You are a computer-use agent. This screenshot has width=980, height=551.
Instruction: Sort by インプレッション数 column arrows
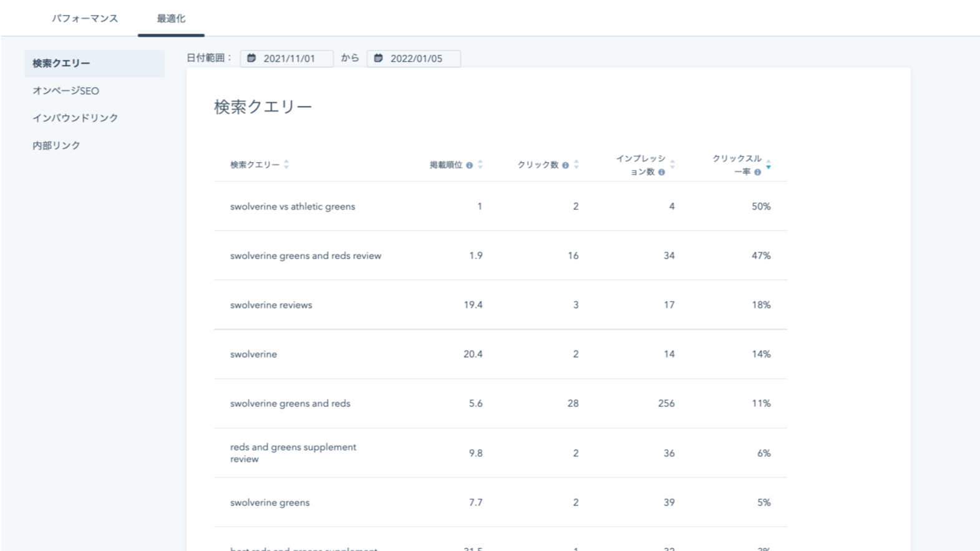(x=672, y=165)
